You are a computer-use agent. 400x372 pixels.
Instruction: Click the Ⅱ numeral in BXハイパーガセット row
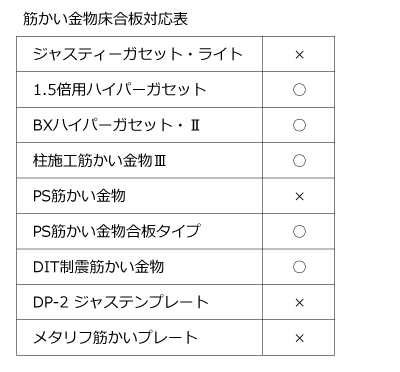pos(195,125)
